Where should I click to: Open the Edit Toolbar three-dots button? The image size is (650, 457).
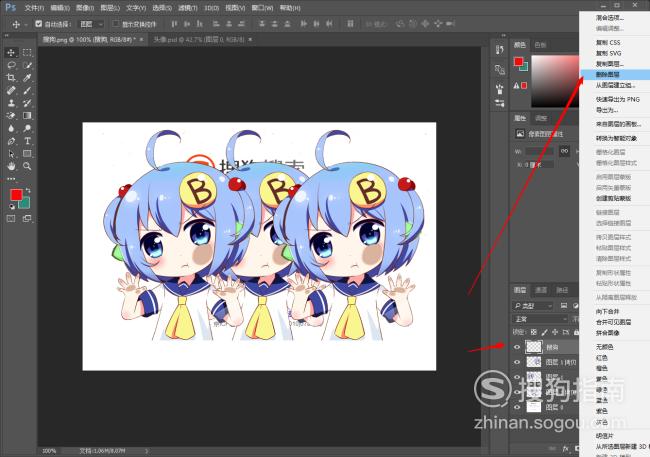click(x=11, y=179)
